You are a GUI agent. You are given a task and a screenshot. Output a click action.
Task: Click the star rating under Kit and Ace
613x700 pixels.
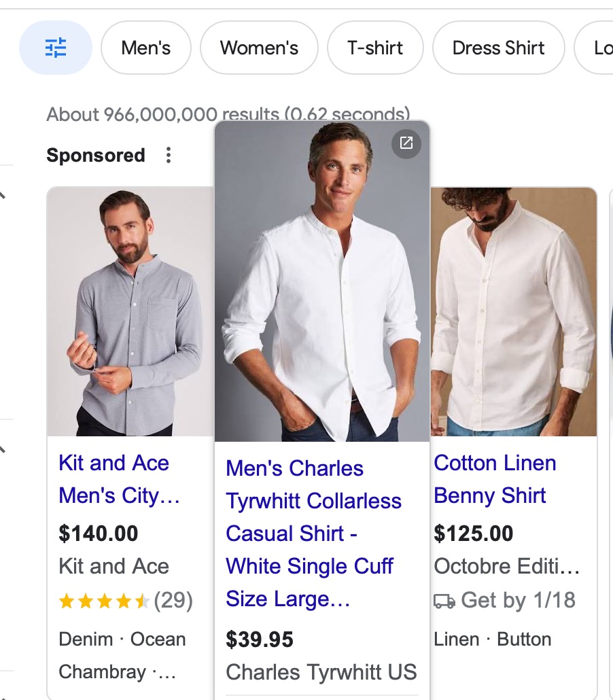(104, 601)
